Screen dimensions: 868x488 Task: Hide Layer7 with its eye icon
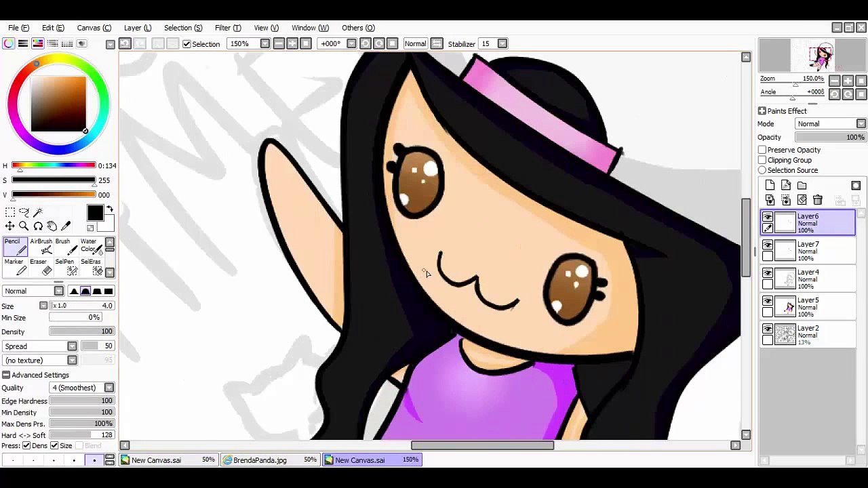(x=768, y=245)
